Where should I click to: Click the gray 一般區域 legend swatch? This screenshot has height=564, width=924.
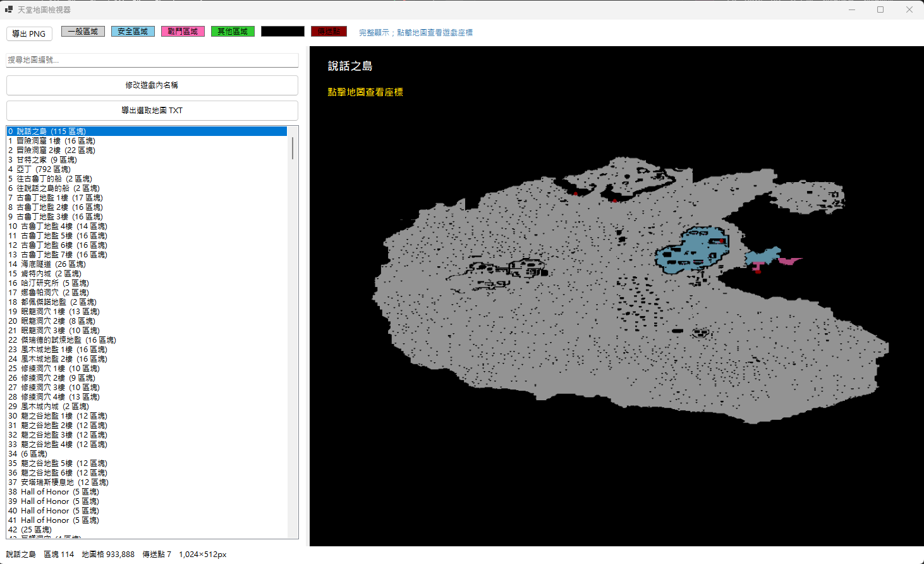coord(83,31)
